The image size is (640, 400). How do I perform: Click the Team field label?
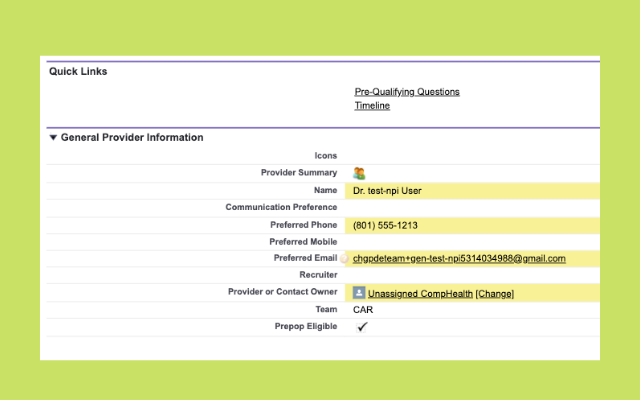(326, 309)
